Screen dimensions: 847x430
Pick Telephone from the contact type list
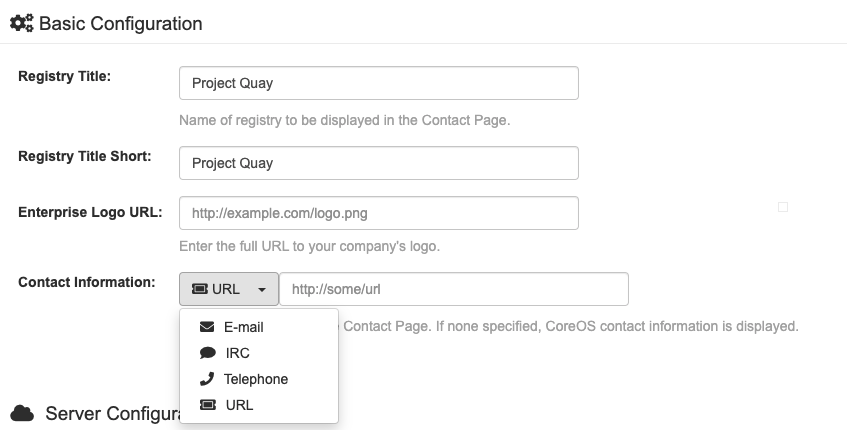pos(255,379)
